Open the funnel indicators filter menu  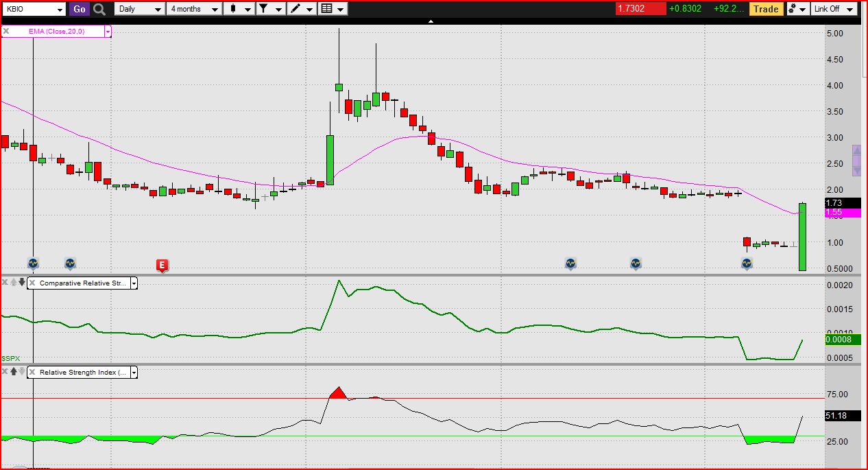pyautogui.click(x=269, y=9)
